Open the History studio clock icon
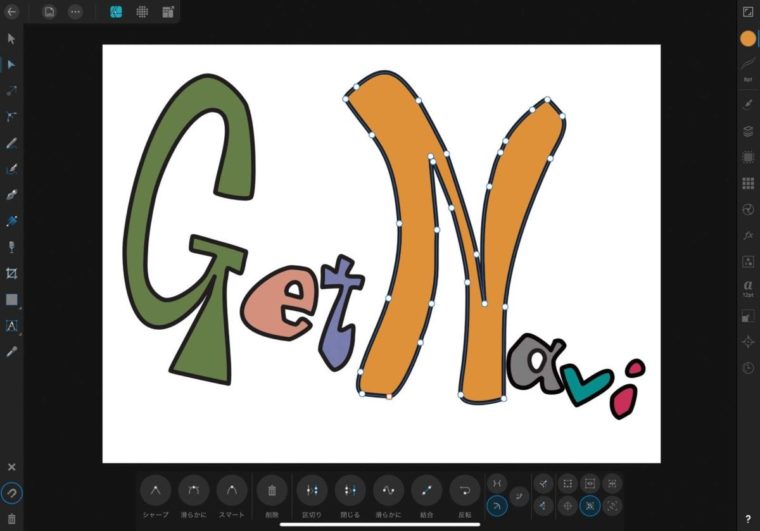The width and height of the screenshot is (760, 531). coord(748,368)
